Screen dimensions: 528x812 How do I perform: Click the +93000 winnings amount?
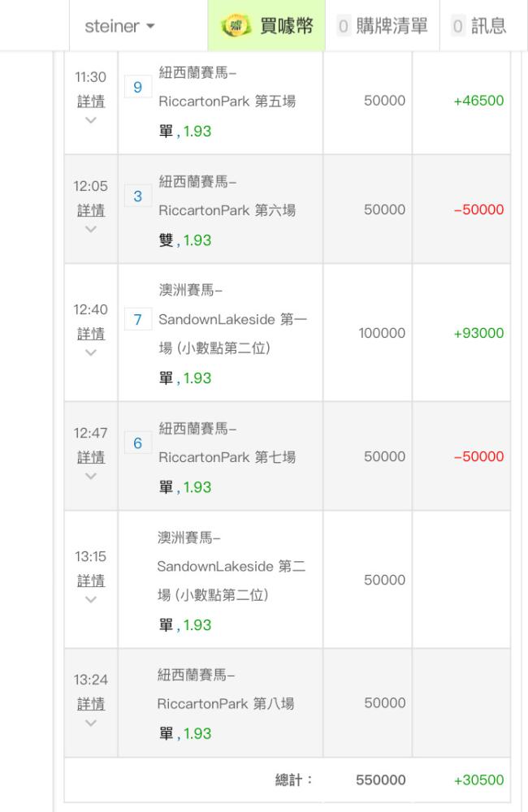(478, 333)
